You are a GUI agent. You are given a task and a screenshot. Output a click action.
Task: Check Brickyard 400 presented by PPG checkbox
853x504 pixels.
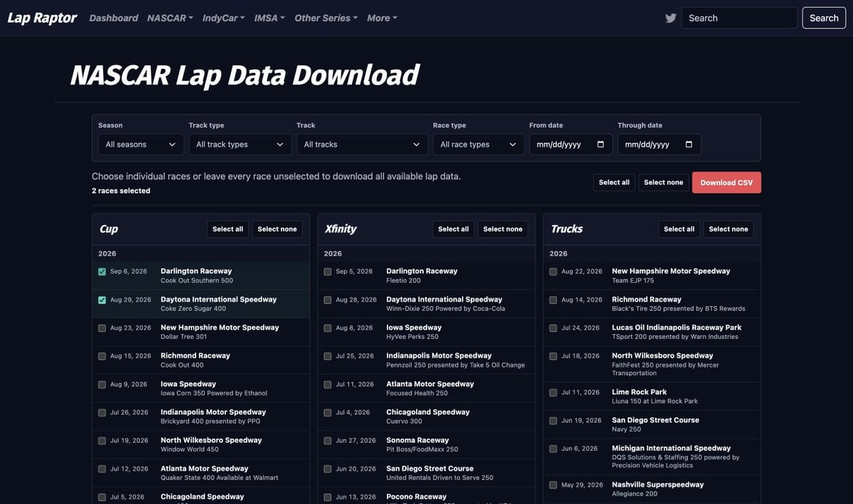click(102, 412)
